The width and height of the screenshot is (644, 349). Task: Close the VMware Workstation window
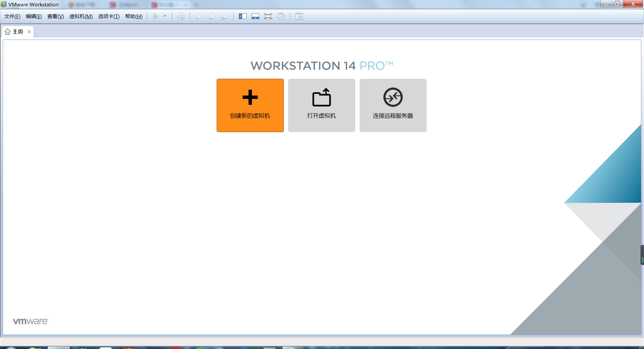coord(633,4)
